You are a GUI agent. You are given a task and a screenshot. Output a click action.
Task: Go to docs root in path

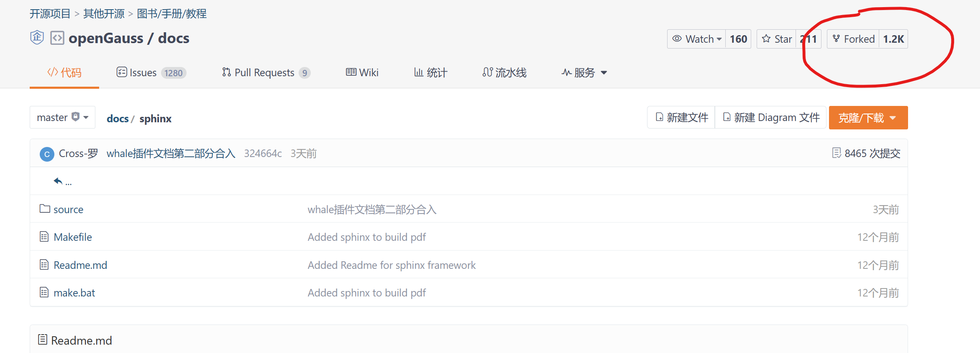(118, 119)
